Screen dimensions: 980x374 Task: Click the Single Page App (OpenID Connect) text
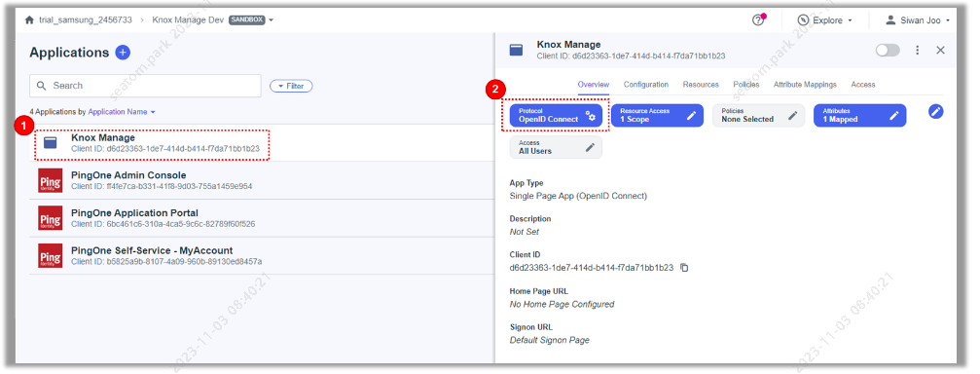578,196
